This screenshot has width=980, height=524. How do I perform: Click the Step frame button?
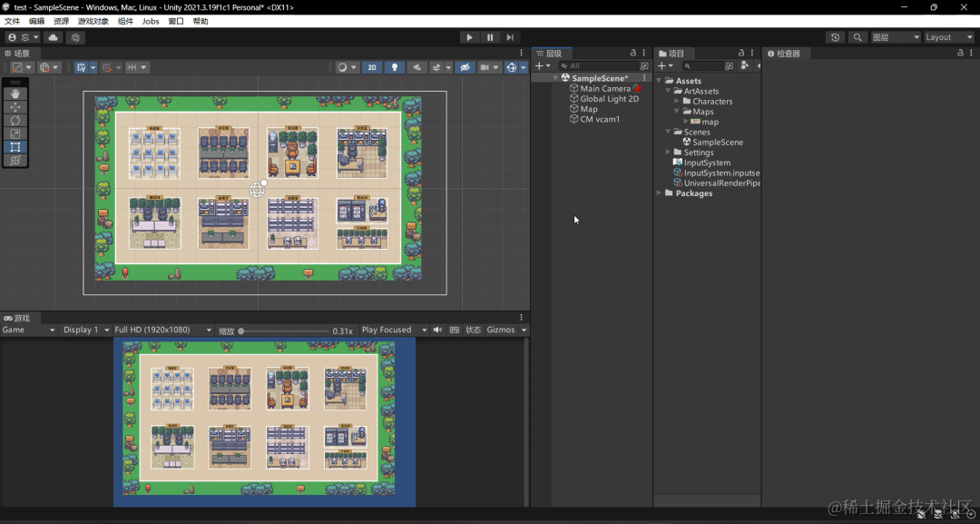(510, 37)
